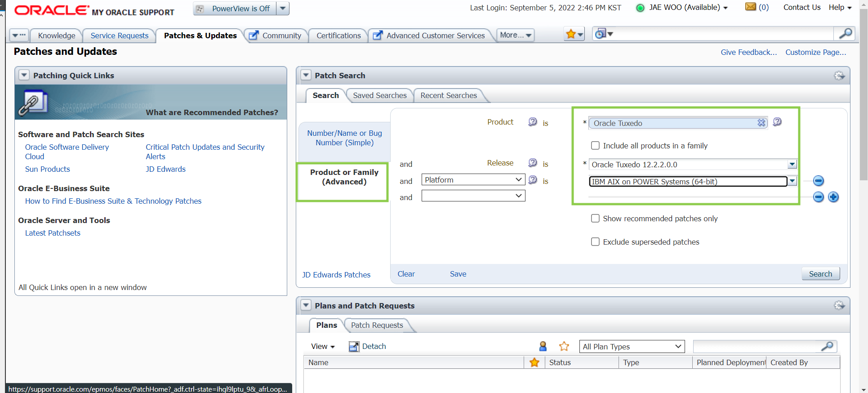Screen dimensions: 868x393
Task: Open the JAE WOO user status menu
Action: coord(688,8)
